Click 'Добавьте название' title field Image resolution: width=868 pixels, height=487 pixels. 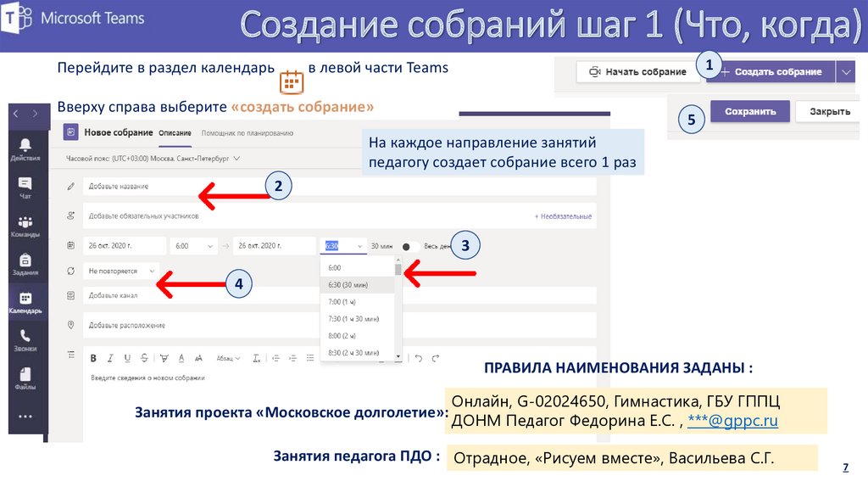pyautogui.click(x=339, y=187)
